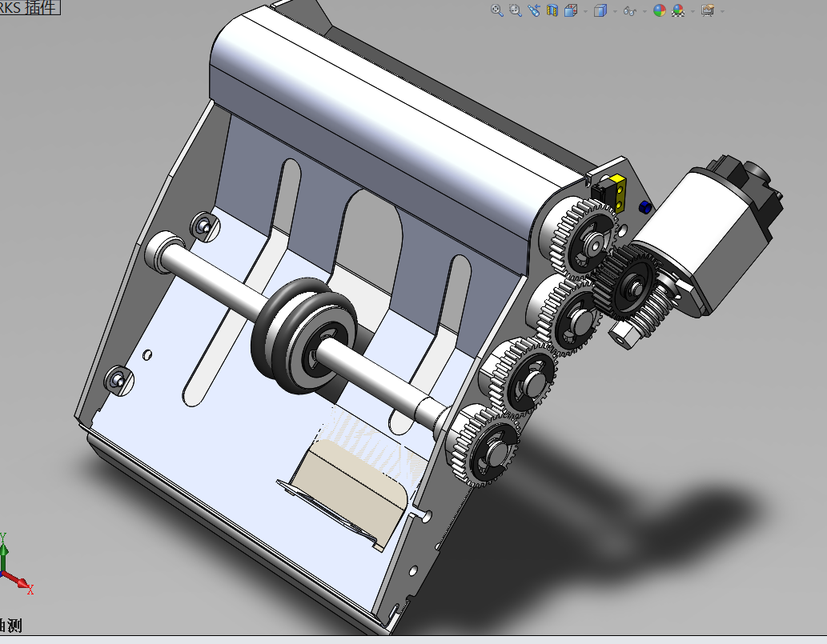Open the View Orientation cube
Viewport: 827px width, 644px height.
tap(571, 10)
